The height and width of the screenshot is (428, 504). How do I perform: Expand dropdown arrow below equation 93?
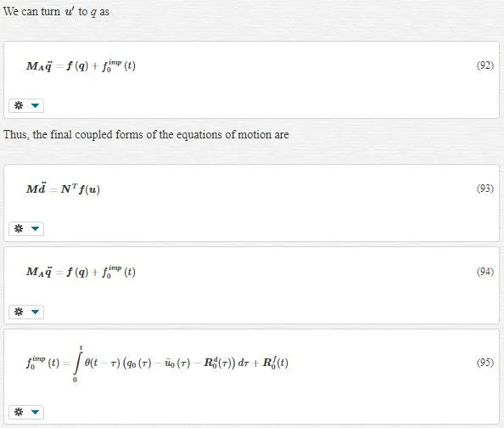tap(35, 228)
